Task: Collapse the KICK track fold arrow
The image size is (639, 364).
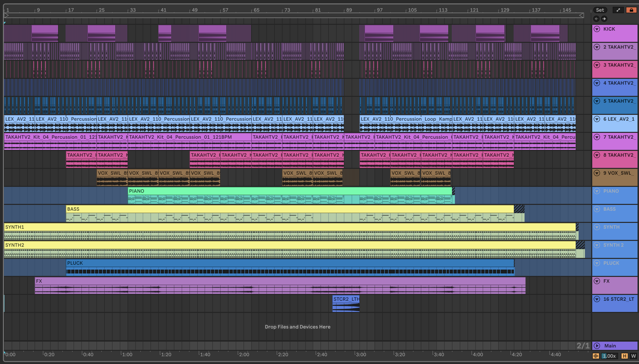Action: [x=597, y=29]
